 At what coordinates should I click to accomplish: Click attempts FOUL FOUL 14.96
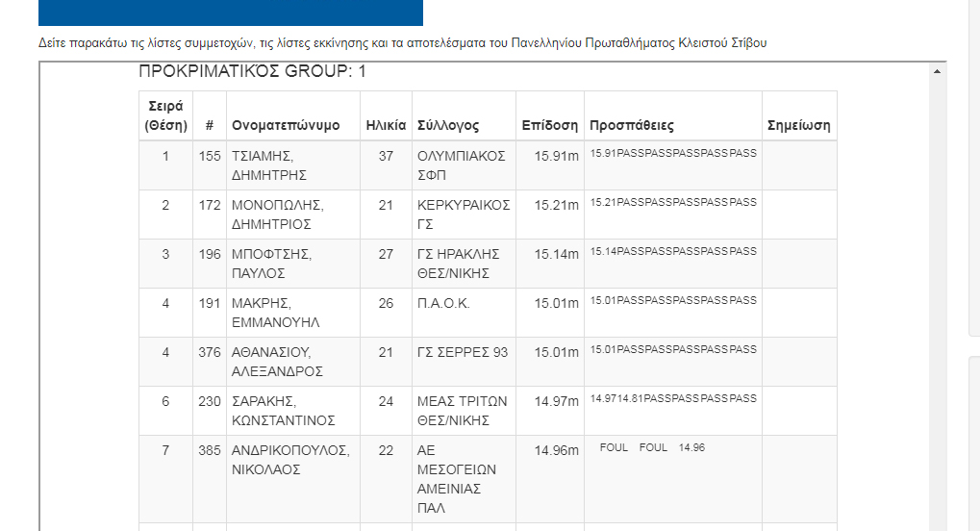tap(652, 447)
